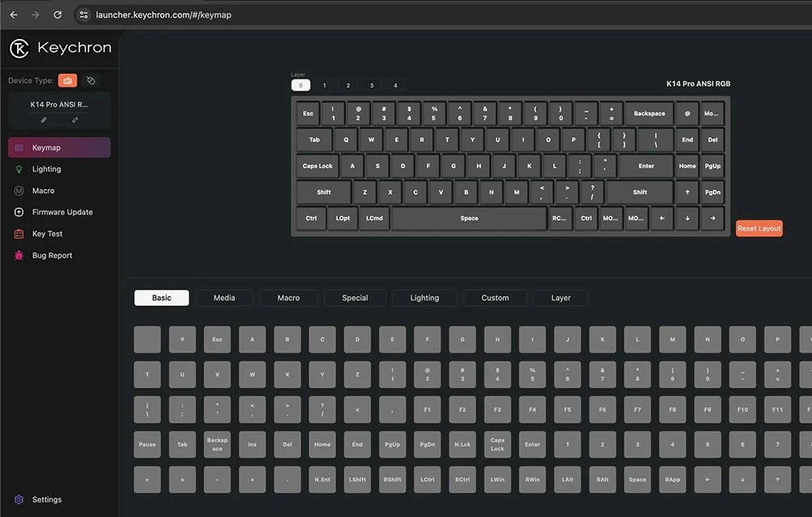This screenshot has width=812, height=517.
Task: Switch to layer 1
Action: coord(325,85)
